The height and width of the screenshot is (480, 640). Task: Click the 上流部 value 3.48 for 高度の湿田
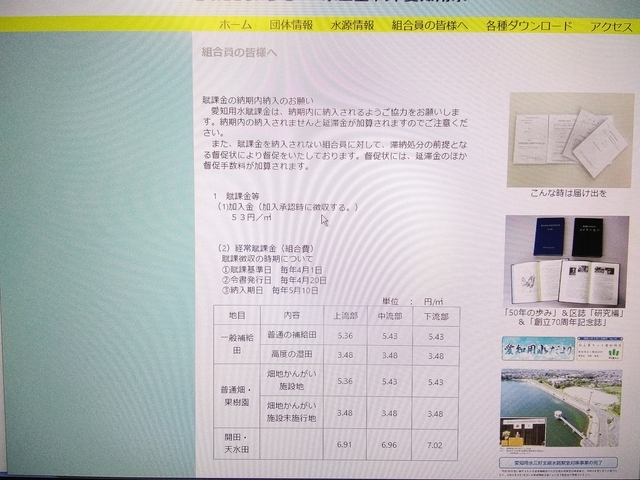(345, 355)
